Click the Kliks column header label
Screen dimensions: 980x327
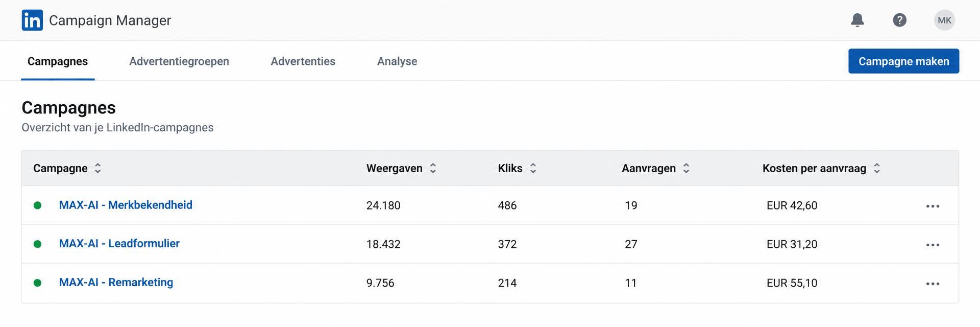(x=510, y=168)
